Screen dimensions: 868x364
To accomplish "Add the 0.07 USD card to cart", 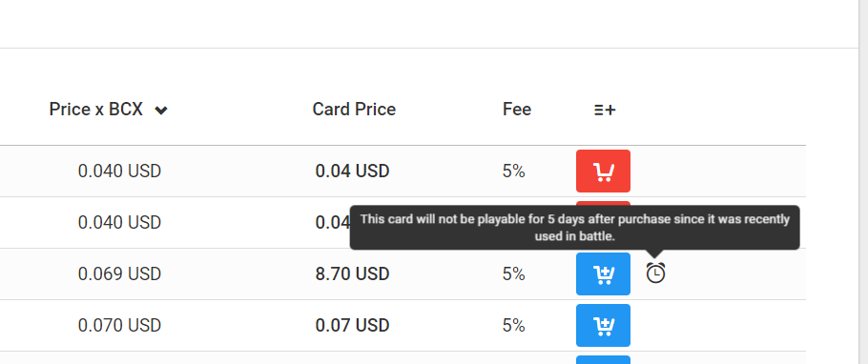I will (x=603, y=325).
